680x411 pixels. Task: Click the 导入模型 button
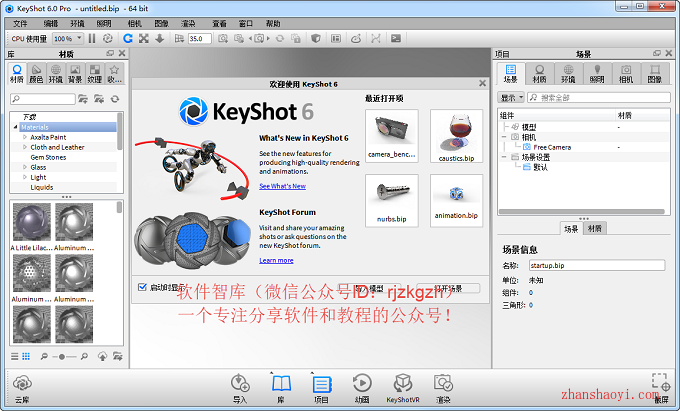coord(369,288)
